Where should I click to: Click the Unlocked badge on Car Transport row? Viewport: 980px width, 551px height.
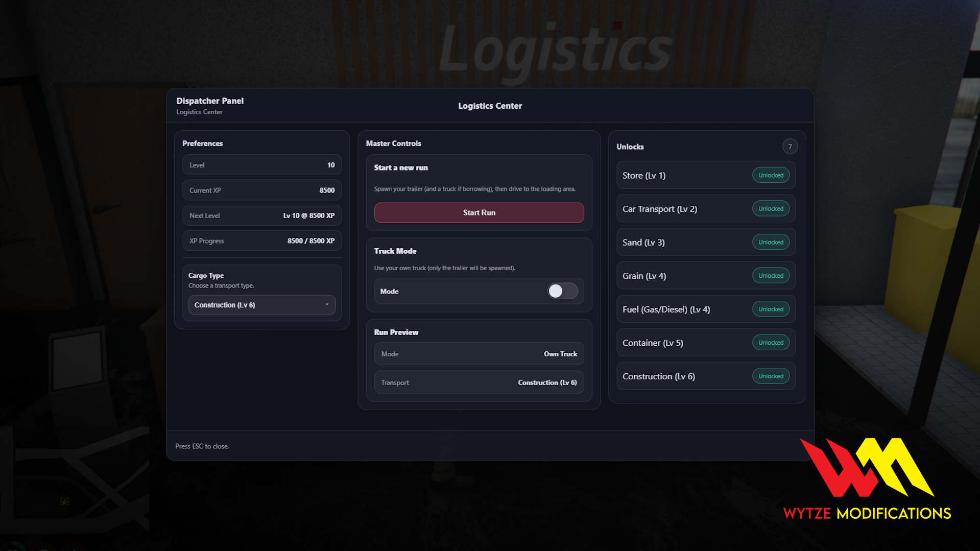click(x=771, y=208)
